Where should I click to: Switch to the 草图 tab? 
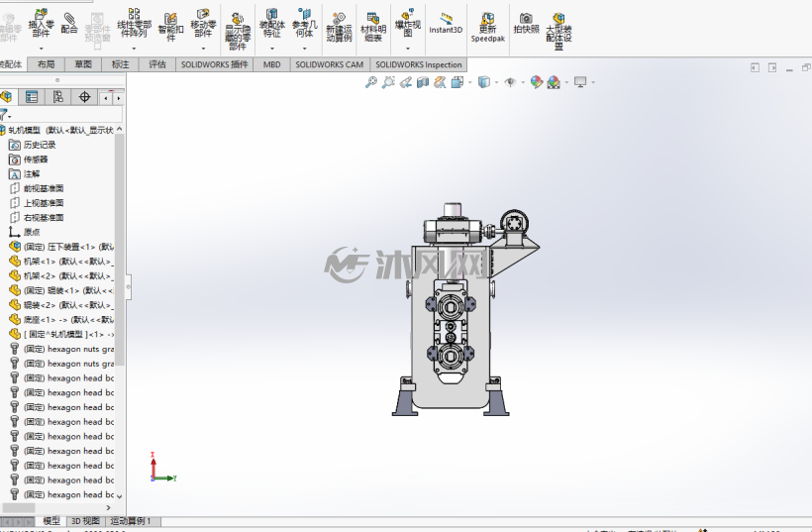[83, 64]
